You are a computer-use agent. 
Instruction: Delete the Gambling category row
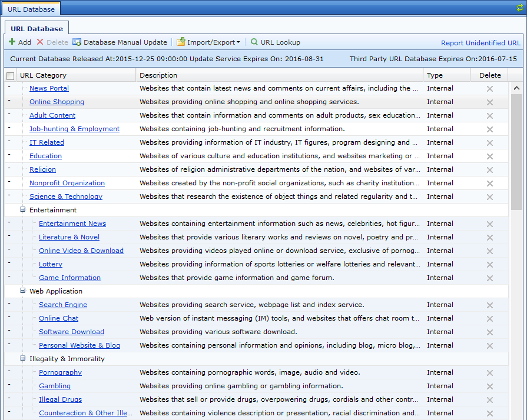click(490, 386)
